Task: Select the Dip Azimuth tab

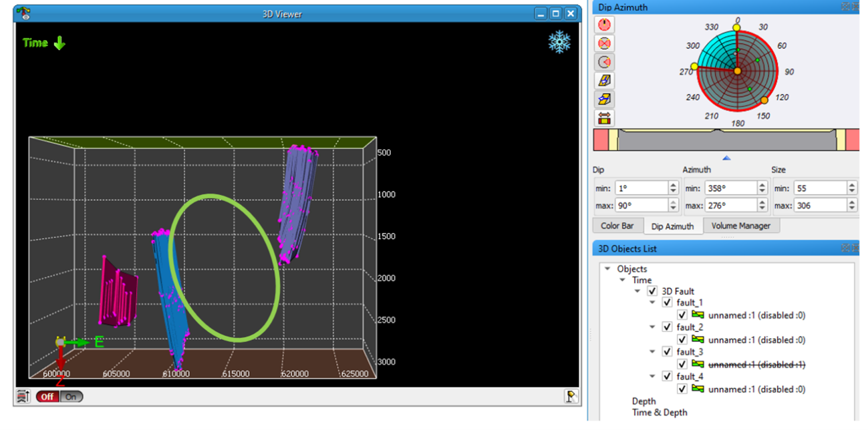Action: point(673,226)
